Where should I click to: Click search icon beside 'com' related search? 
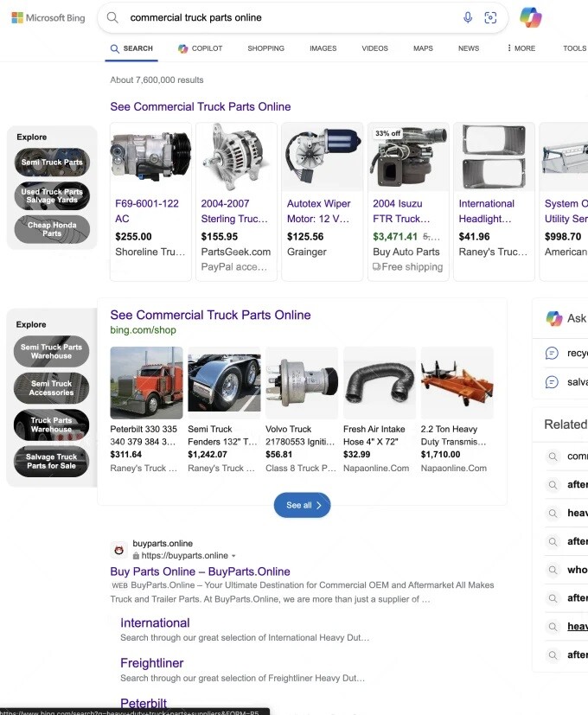[x=553, y=456]
